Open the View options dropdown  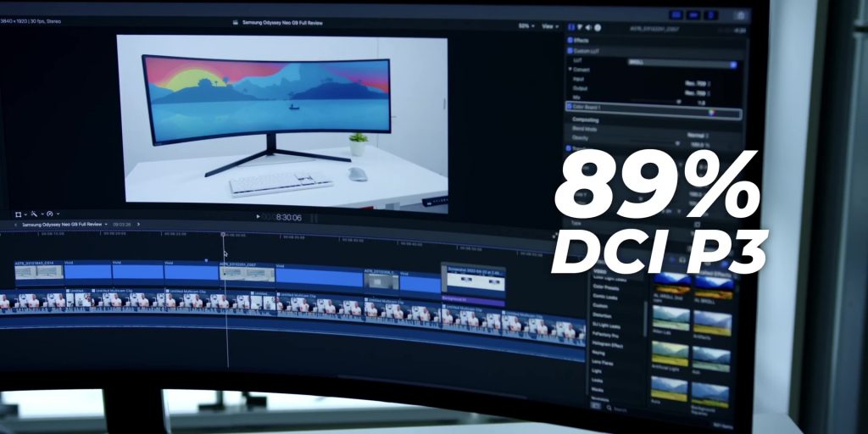(549, 26)
